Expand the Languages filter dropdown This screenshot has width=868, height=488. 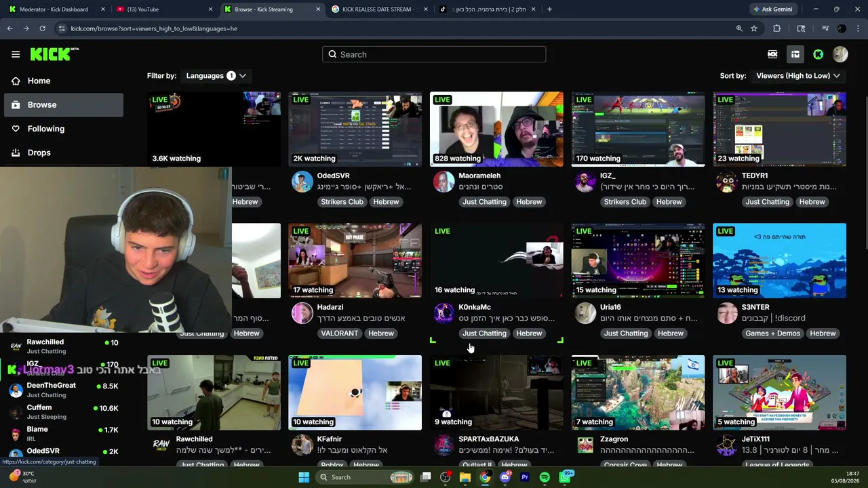click(216, 76)
